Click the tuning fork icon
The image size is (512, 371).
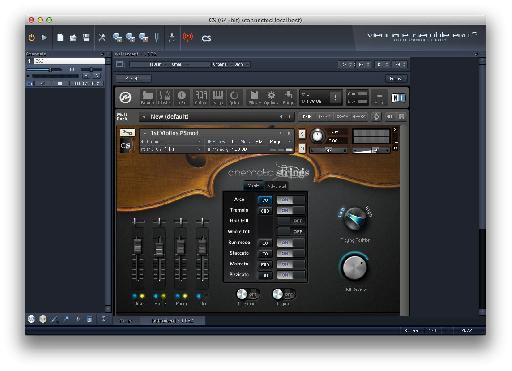[x=156, y=38]
